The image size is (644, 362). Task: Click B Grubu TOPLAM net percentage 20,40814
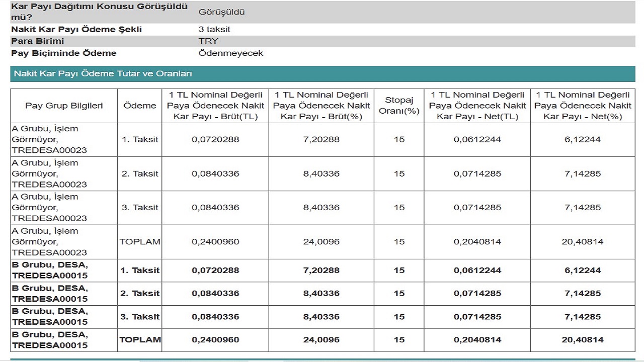(583, 340)
